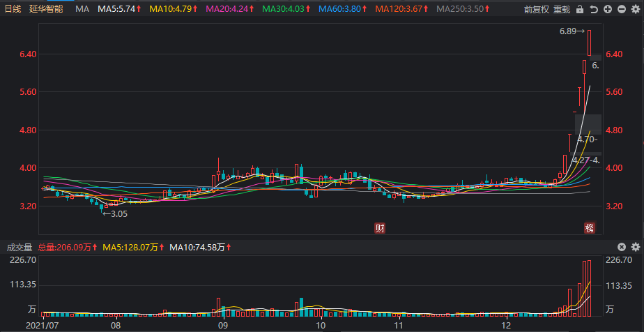The image size is (644, 332).
Task: Close the volume panel with X icon
Action: coord(622,247)
